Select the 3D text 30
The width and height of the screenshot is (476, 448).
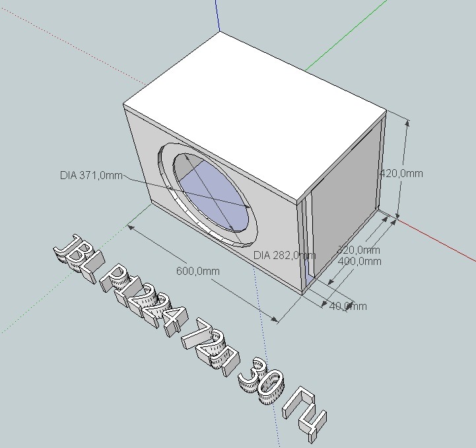261,381
